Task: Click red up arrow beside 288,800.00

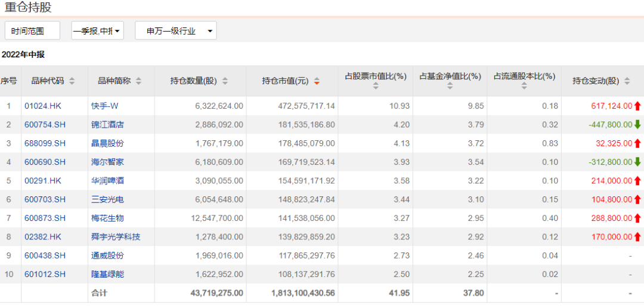Action: click(x=637, y=218)
